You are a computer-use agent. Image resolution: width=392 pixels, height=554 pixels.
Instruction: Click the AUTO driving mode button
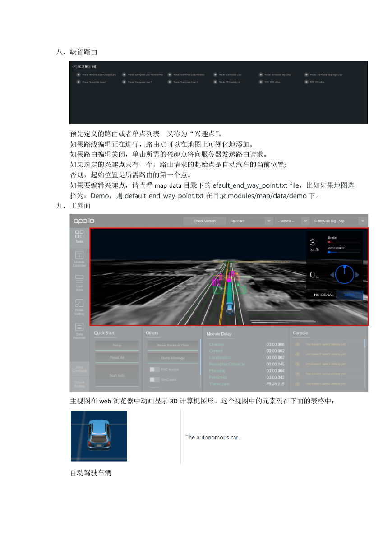tap(350, 295)
